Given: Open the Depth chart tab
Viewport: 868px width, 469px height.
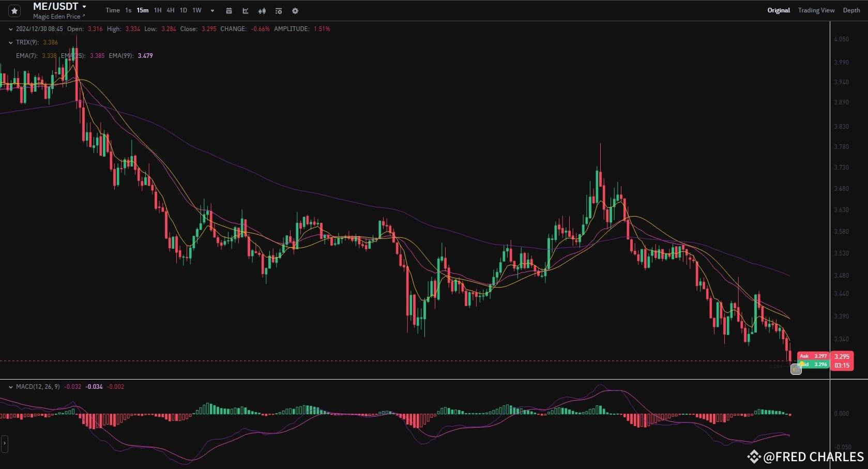Looking at the screenshot, I should pyautogui.click(x=850, y=10).
